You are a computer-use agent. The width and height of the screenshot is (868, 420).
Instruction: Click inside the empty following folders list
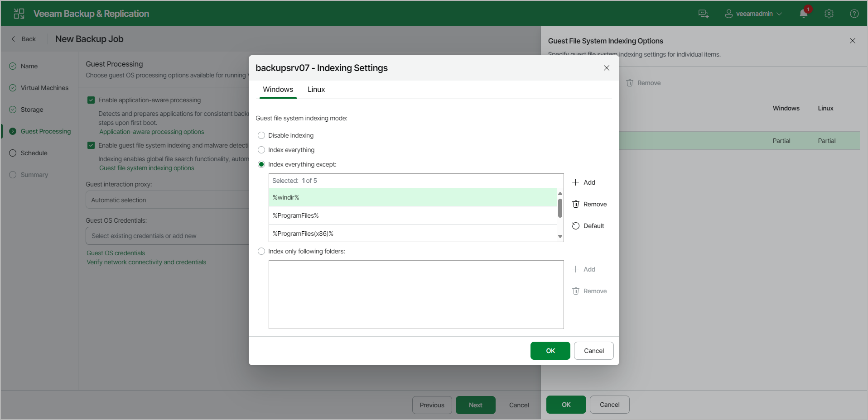pyautogui.click(x=416, y=295)
